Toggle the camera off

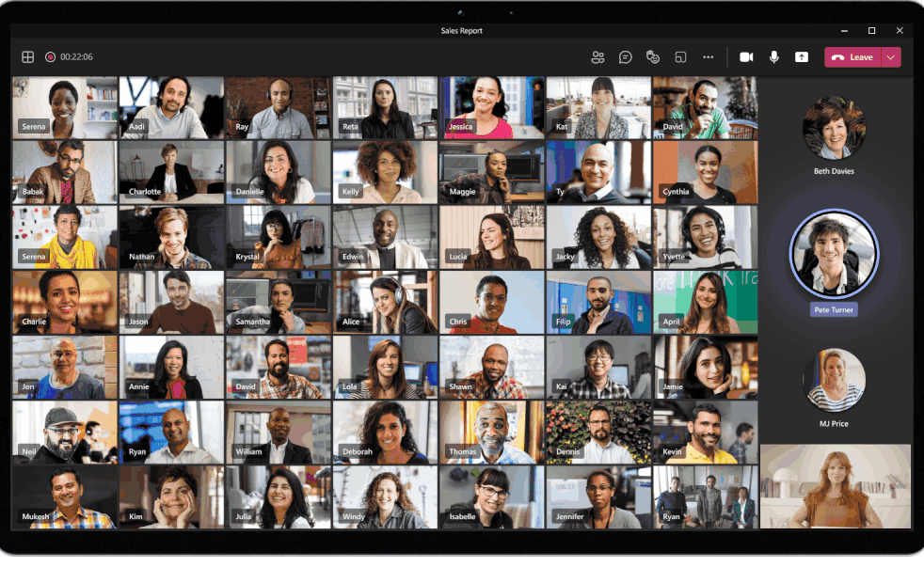pos(746,57)
